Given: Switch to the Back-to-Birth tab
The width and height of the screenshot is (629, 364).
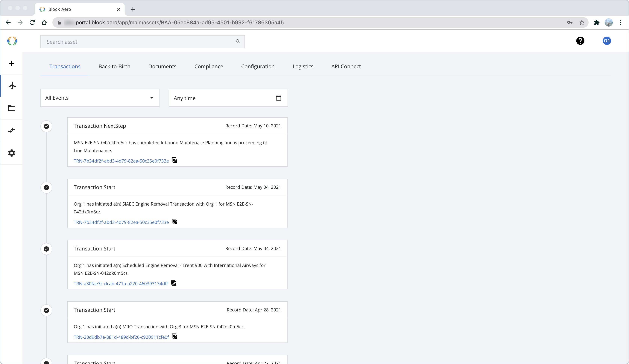Looking at the screenshot, I should point(114,66).
